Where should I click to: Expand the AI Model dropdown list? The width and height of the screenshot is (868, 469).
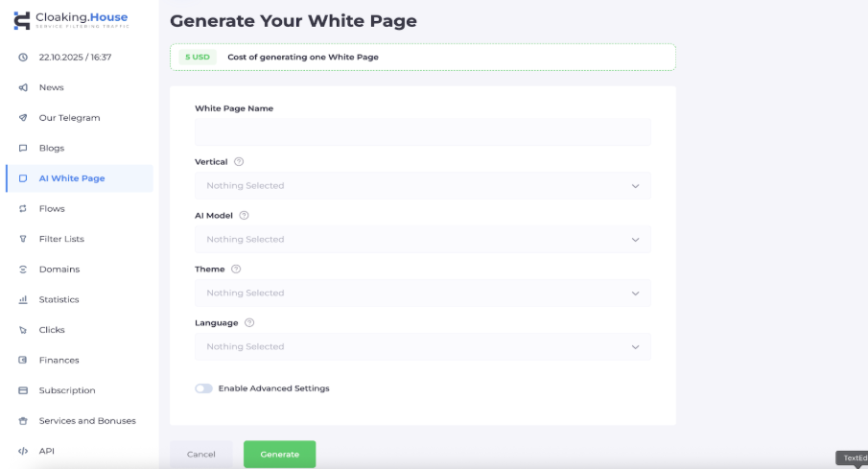point(422,240)
